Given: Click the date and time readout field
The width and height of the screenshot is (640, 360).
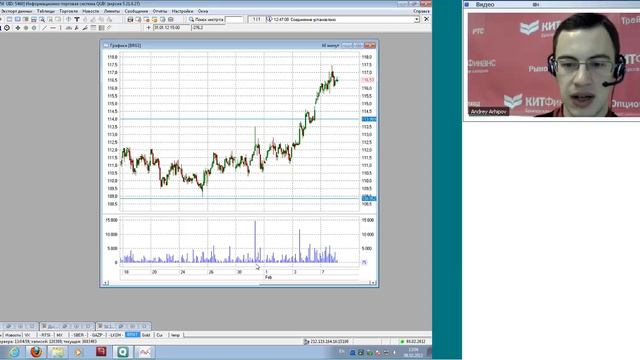Looking at the screenshot, I should pyautogui.click(x=171, y=28).
